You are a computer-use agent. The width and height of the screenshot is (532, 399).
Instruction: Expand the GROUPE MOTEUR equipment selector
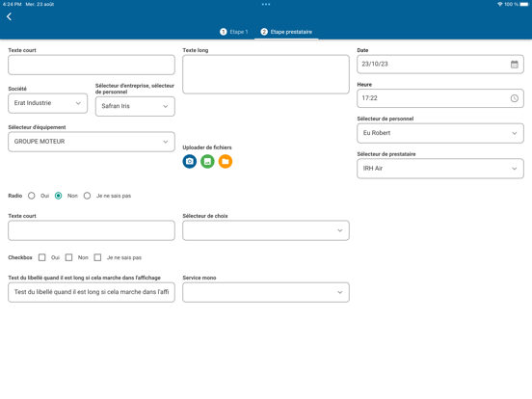click(92, 142)
